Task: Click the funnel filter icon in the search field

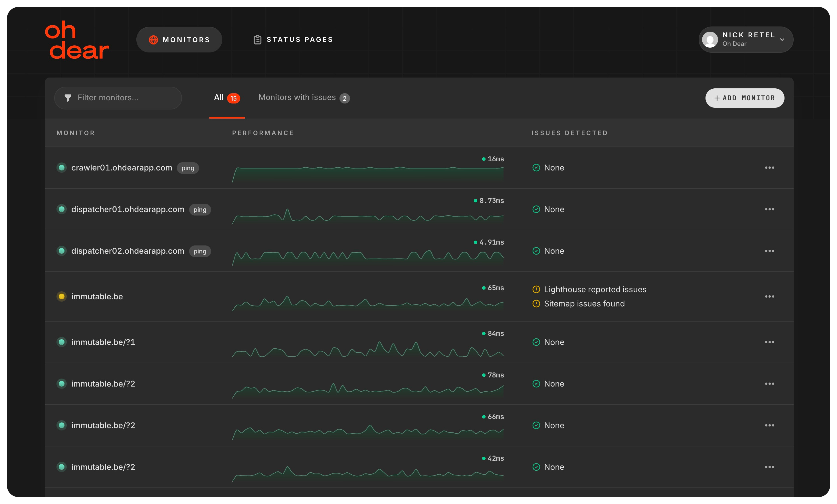Action: [68, 98]
